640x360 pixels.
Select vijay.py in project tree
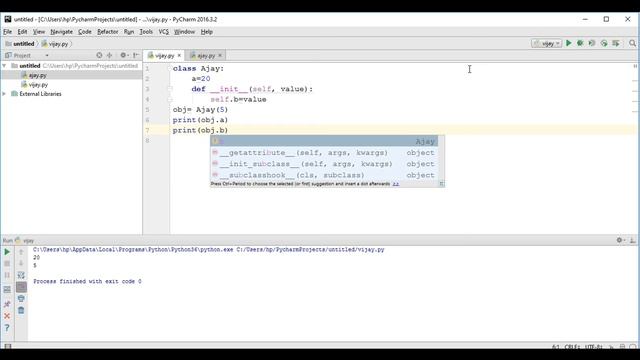(38, 85)
